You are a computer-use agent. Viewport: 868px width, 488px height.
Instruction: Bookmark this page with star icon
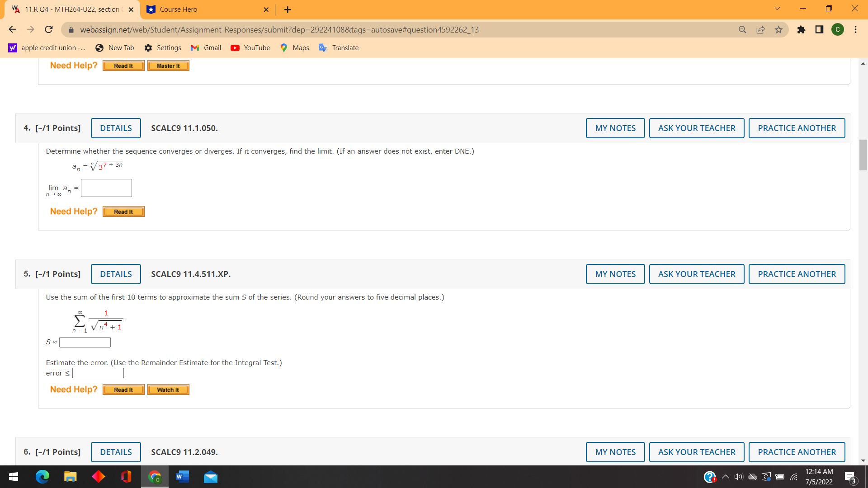click(x=778, y=30)
